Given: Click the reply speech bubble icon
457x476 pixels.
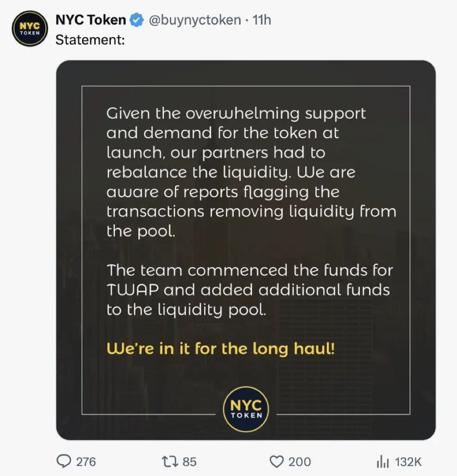Looking at the screenshot, I should [64, 462].
